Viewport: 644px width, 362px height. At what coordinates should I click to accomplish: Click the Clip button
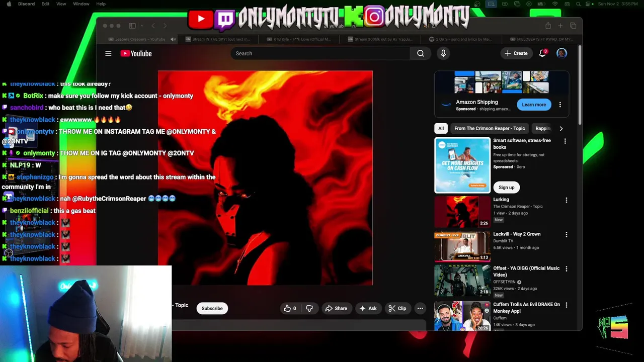[397, 308]
